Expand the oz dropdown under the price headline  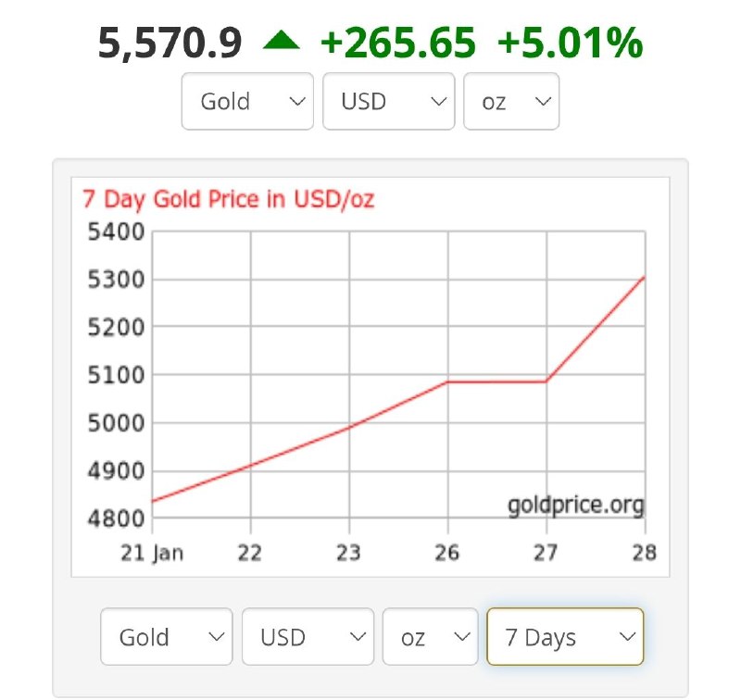point(510,101)
